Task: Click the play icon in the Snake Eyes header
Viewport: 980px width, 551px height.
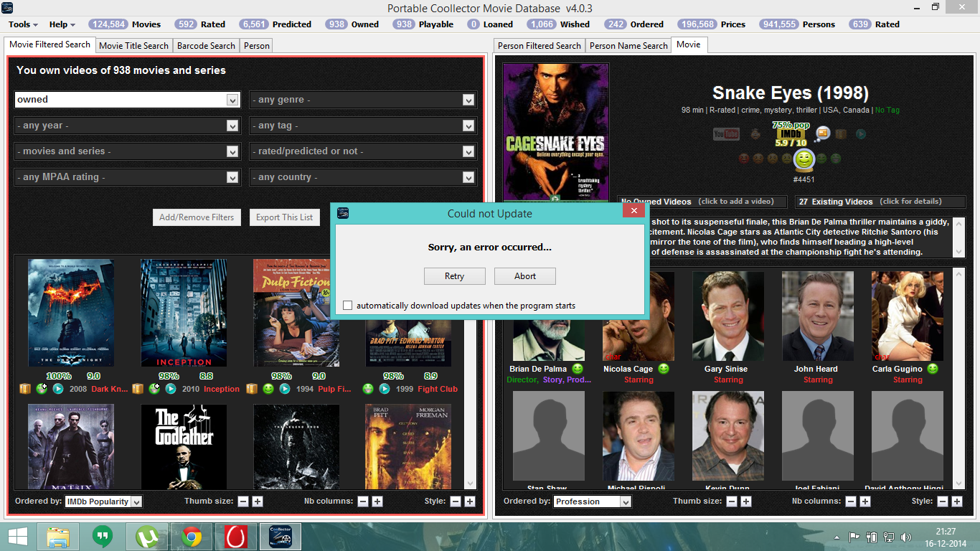Action: [861, 133]
